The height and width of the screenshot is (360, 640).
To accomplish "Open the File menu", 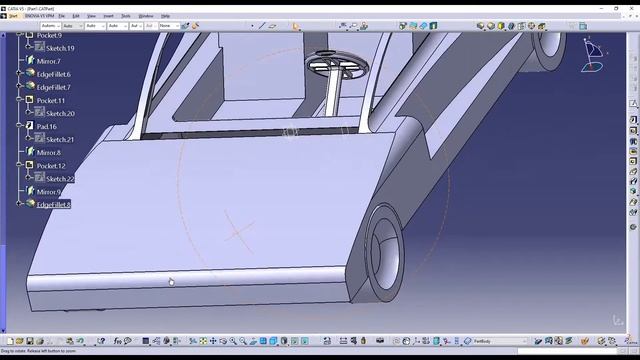I will coord(62,16).
